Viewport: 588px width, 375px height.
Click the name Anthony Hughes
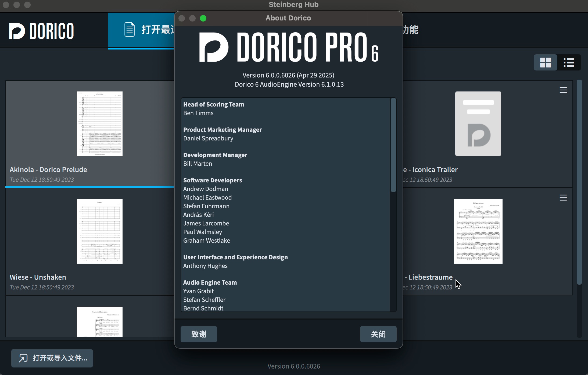tap(205, 266)
